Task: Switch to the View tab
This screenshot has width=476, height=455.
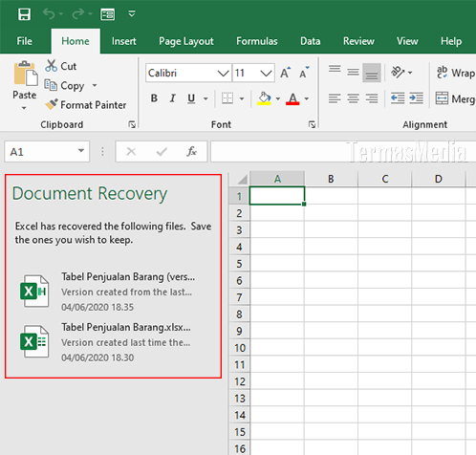Action: [x=407, y=41]
